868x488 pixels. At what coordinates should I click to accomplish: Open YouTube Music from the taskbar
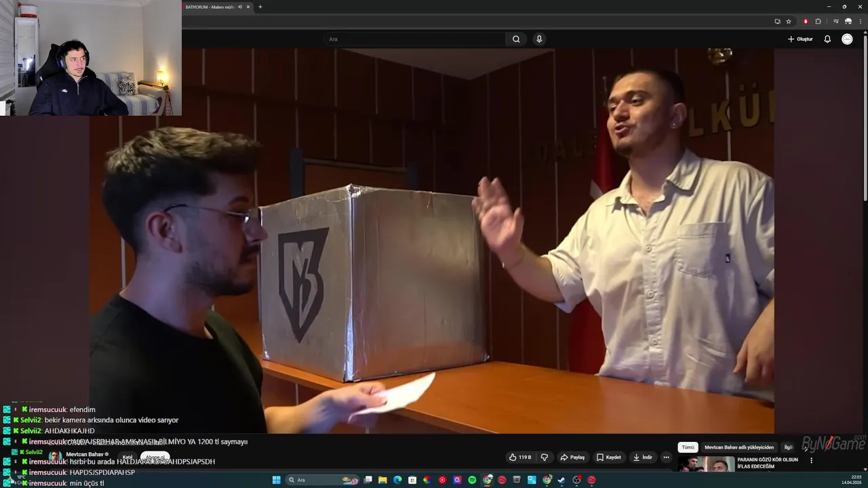[442, 480]
